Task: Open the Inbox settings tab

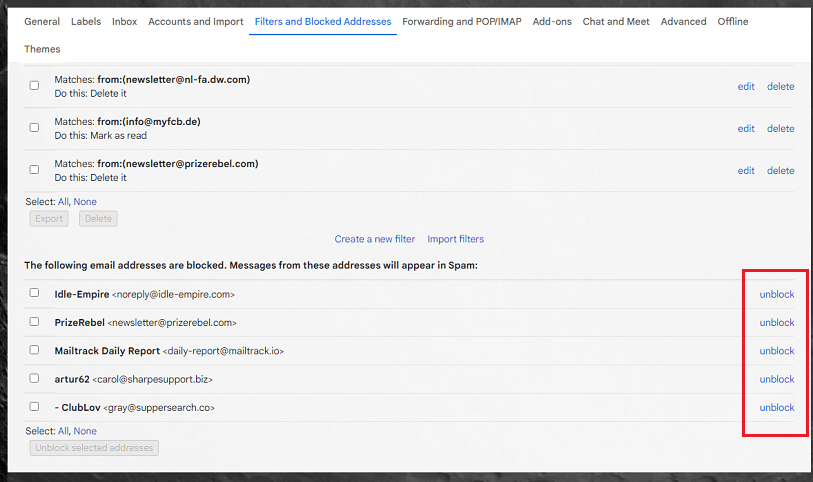Action: click(124, 22)
